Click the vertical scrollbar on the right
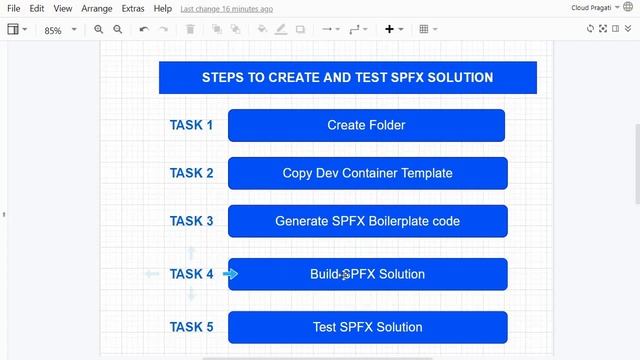This screenshot has height=360, width=640. (x=638, y=164)
